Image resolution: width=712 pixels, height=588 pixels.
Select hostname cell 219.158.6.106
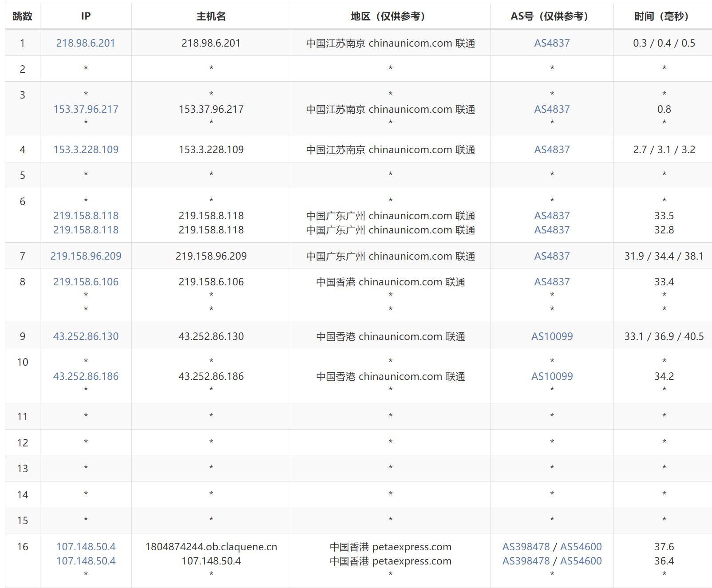211,282
